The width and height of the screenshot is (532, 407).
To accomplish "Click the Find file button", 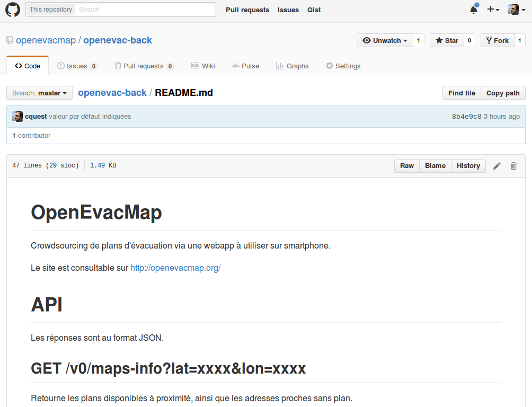I will (x=462, y=93).
